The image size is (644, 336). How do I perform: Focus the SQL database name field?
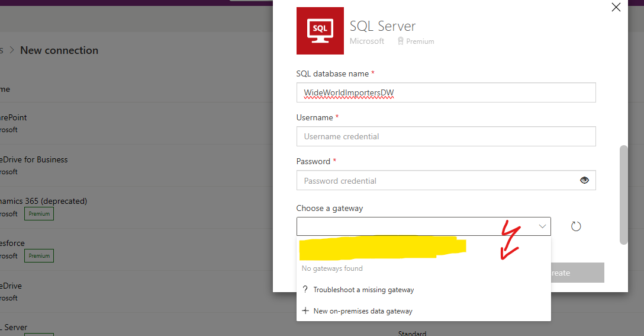click(445, 92)
